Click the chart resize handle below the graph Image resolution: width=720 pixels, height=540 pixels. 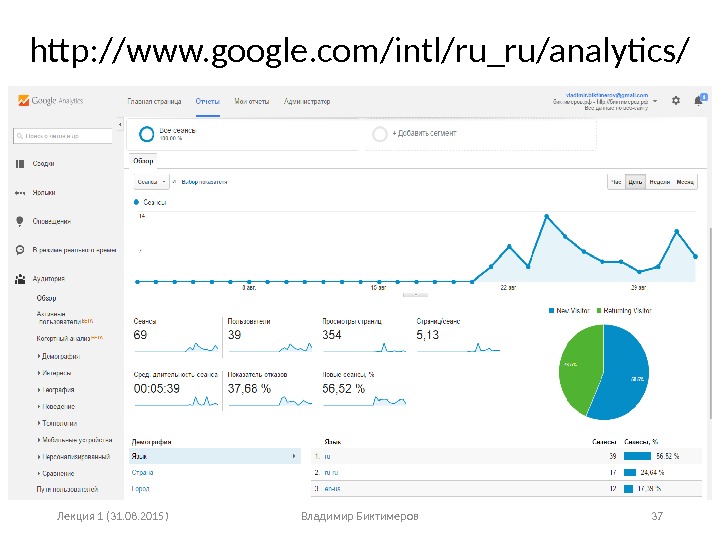click(x=415, y=295)
